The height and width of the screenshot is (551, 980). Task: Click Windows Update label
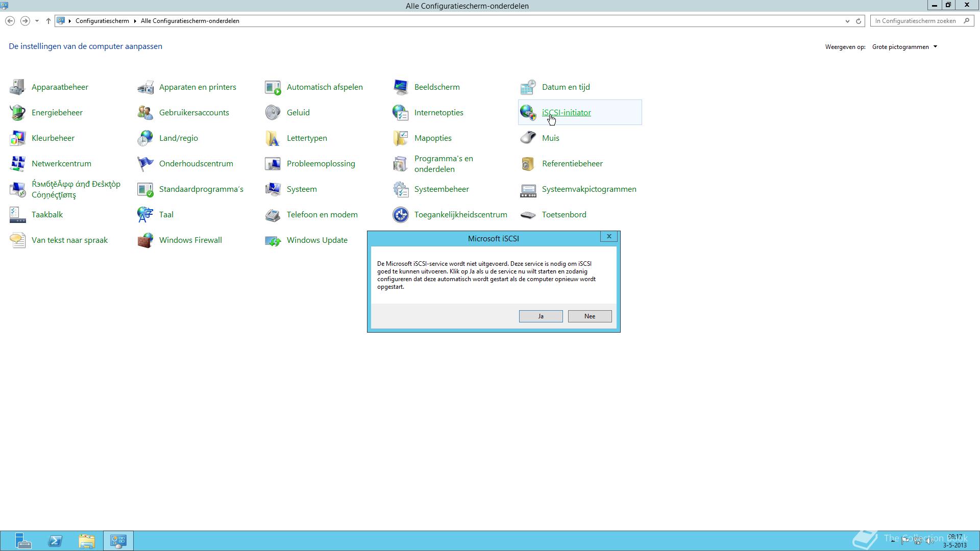(317, 240)
